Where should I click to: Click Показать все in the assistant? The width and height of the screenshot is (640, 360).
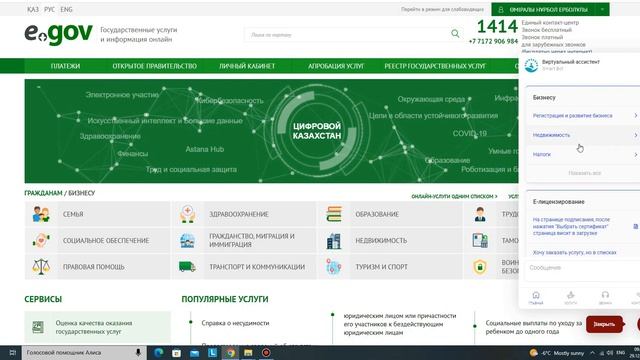584,173
